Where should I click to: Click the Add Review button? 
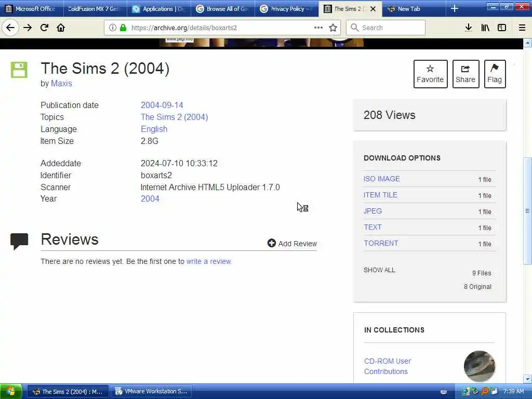click(292, 243)
